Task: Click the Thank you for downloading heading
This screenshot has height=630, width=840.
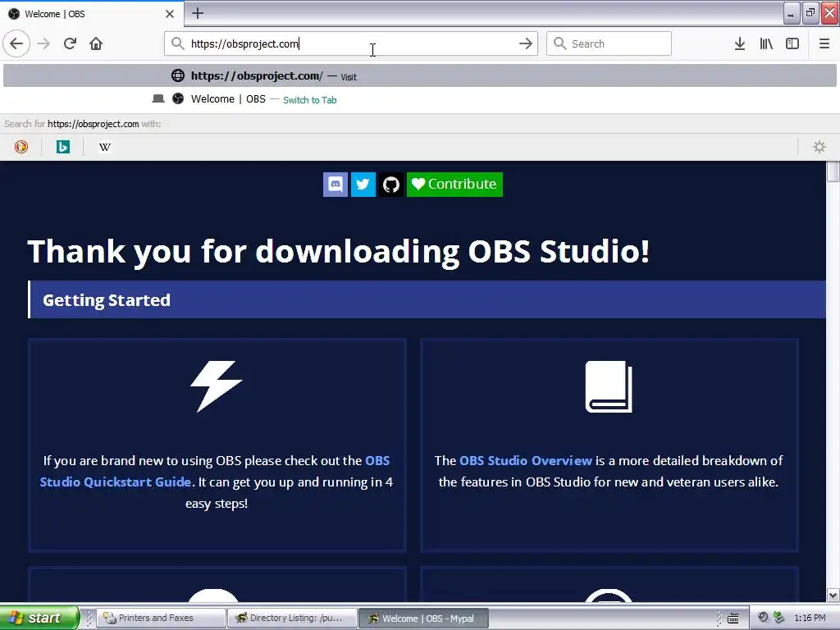Action: click(x=338, y=251)
